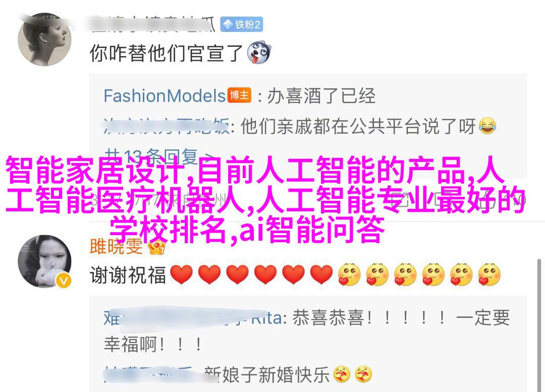Open the FashionModels profile link

(165, 95)
